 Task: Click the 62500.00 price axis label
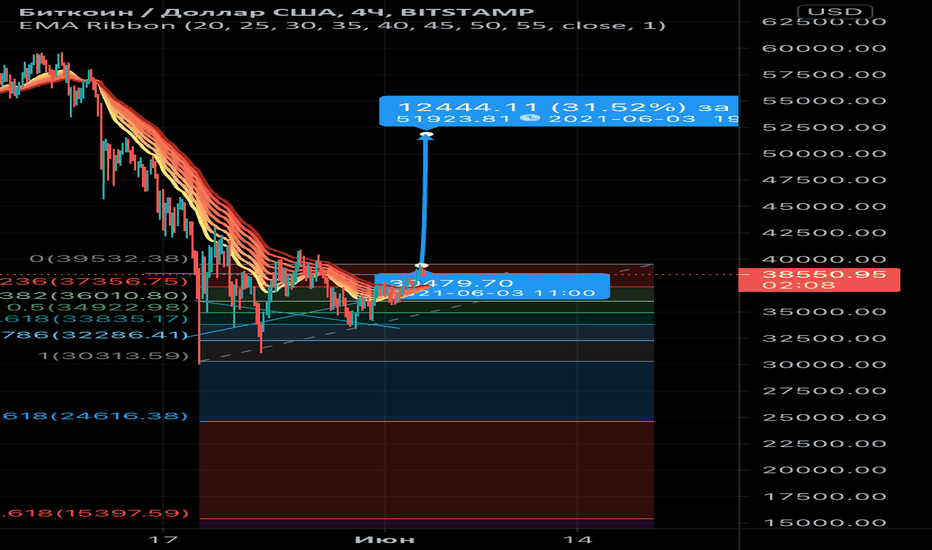[x=824, y=22]
